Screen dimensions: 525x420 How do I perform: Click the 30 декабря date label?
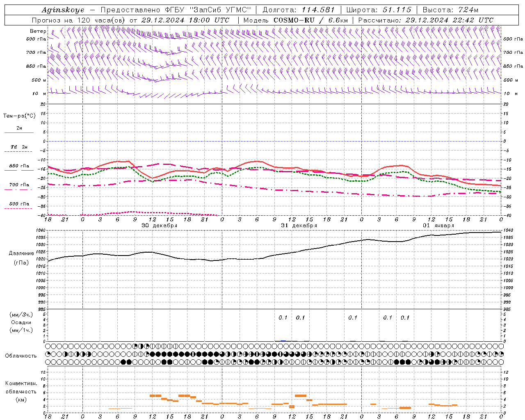click(159, 226)
